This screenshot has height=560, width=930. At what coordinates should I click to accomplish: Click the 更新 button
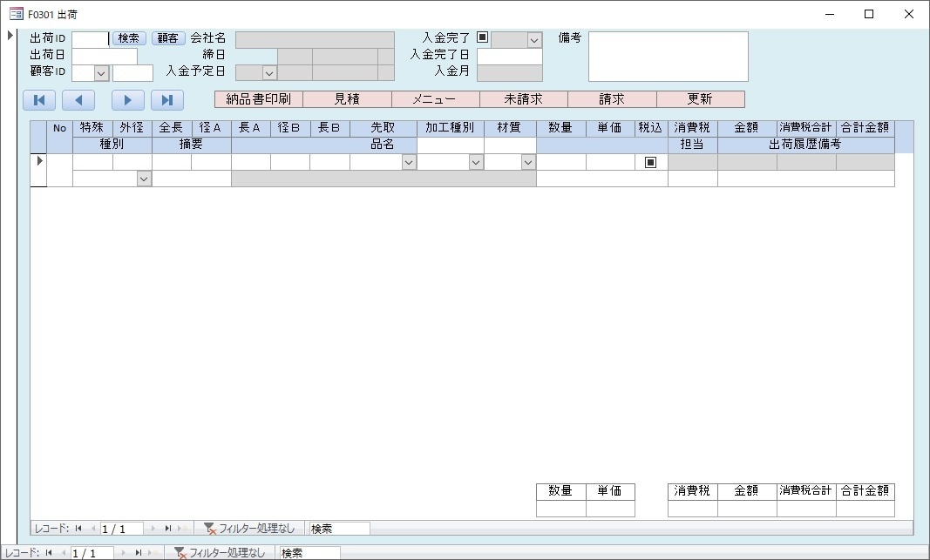(701, 99)
